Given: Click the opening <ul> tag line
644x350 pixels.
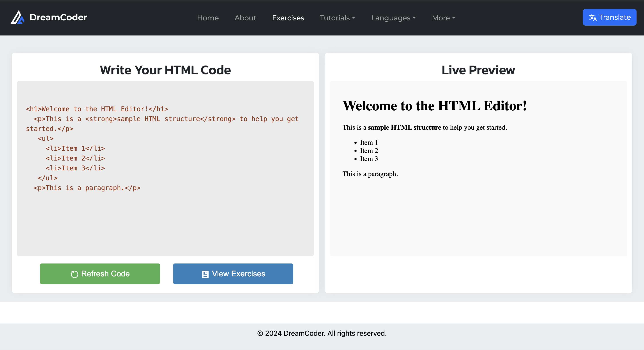Looking at the screenshot, I should point(46,139).
